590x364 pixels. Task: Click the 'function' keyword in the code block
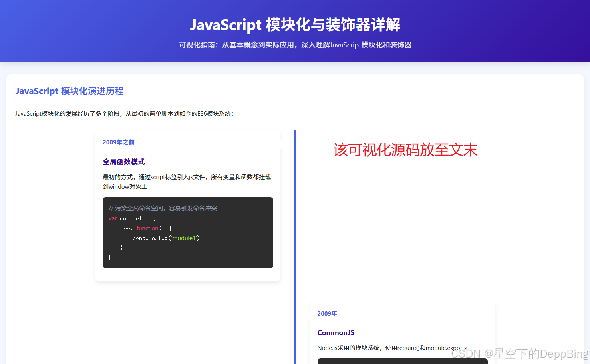click(147, 228)
